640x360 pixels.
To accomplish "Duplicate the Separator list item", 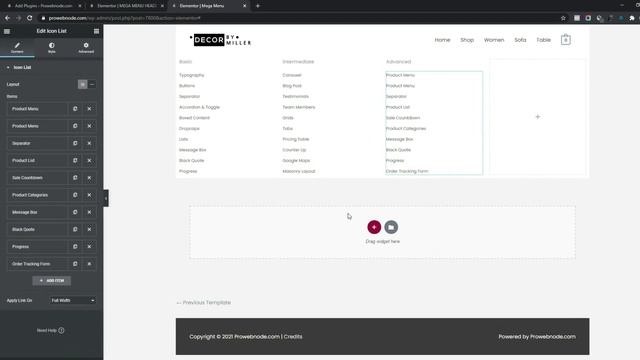I will coord(75,143).
